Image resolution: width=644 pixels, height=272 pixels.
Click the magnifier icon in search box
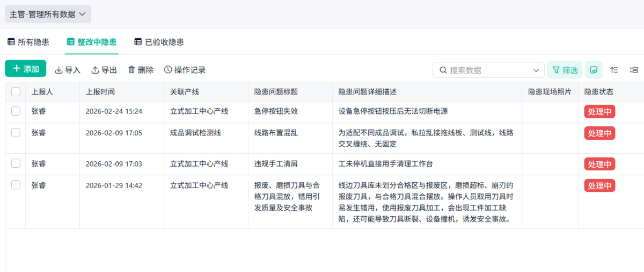click(x=443, y=70)
